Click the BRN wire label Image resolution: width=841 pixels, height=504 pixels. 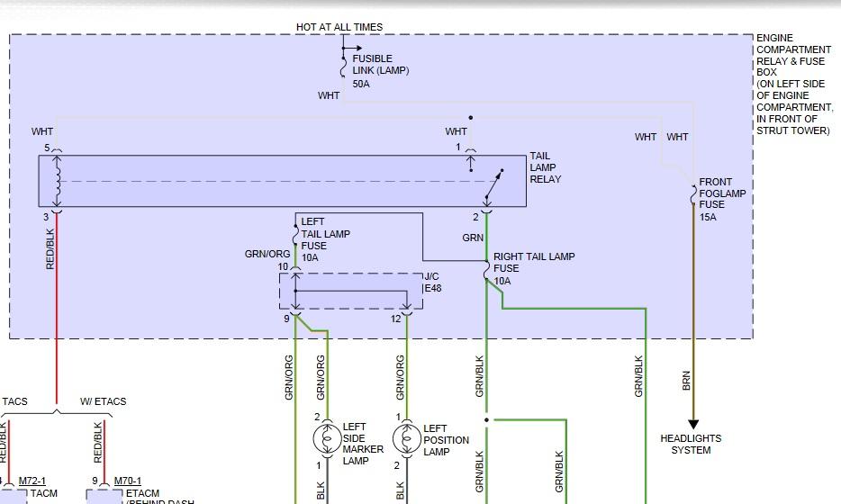pyautogui.click(x=686, y=381)
